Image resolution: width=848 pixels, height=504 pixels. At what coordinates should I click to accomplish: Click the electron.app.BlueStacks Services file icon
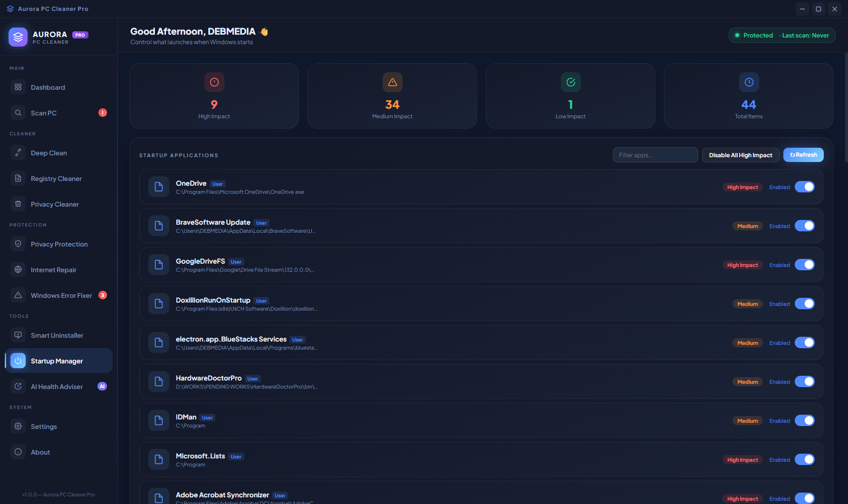(159, 342)
